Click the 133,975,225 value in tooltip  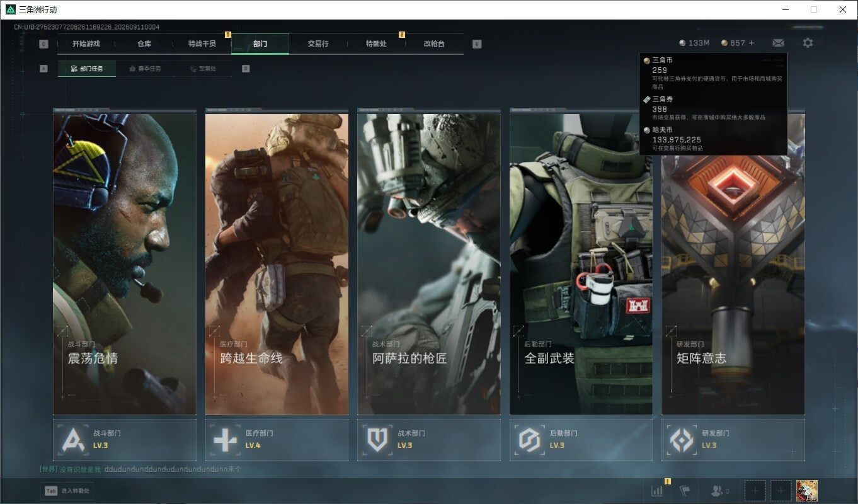677,139
